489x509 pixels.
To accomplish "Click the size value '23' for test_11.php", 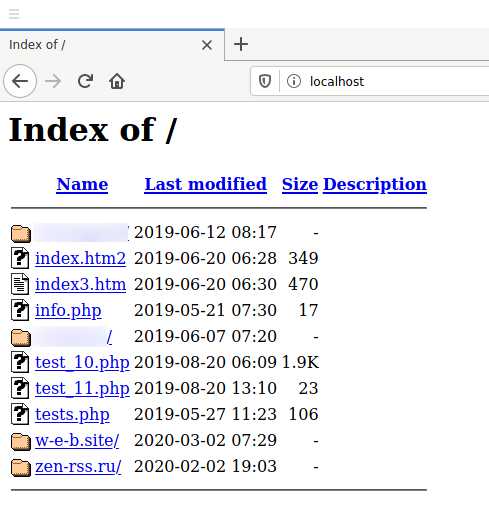I will pyautogui.click(x=309, y=388).
